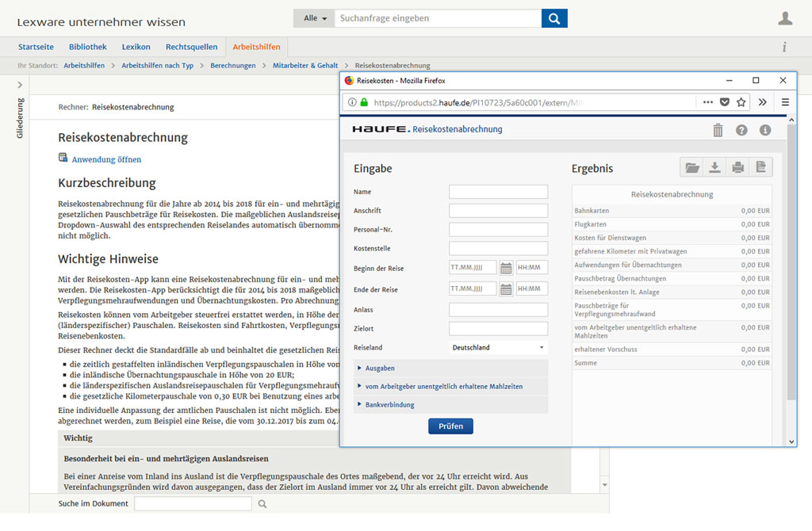812x531 pixels.
Task: Click the document search magnifier icon
Action: [262, 504]
